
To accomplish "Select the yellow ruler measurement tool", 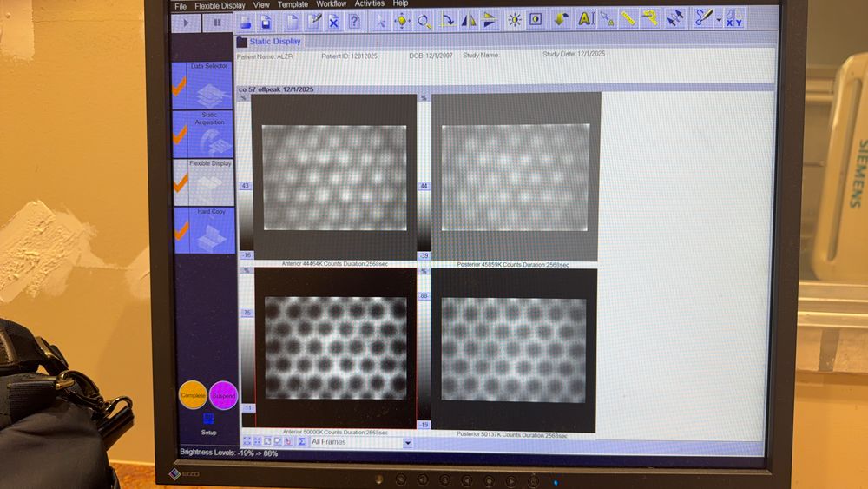I will click(x=628, y=19).
